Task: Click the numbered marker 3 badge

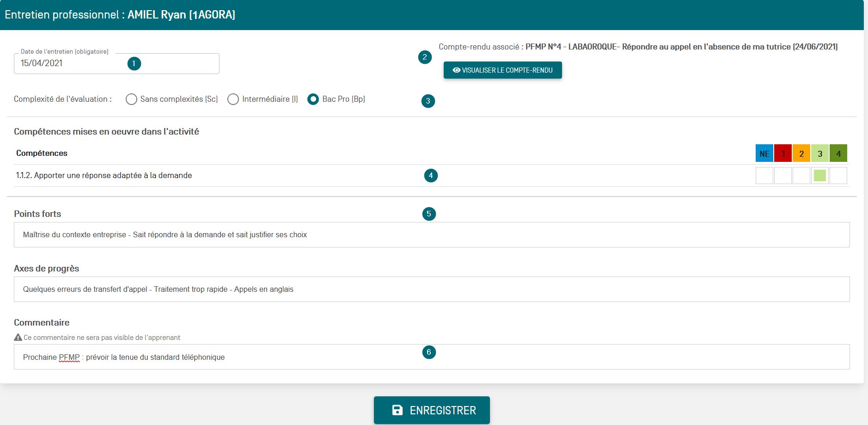Action: tap(428, 101)
